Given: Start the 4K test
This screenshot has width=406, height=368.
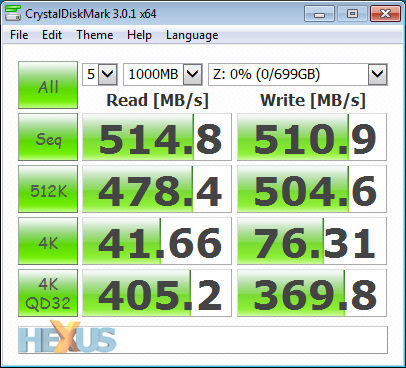Looking at the screenshot, I should pyautogui.click(x=48, y=241).
